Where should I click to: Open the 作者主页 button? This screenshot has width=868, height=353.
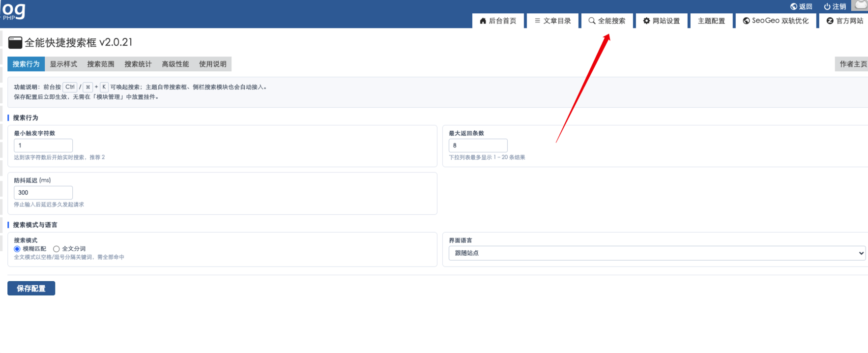coord(852,64)
